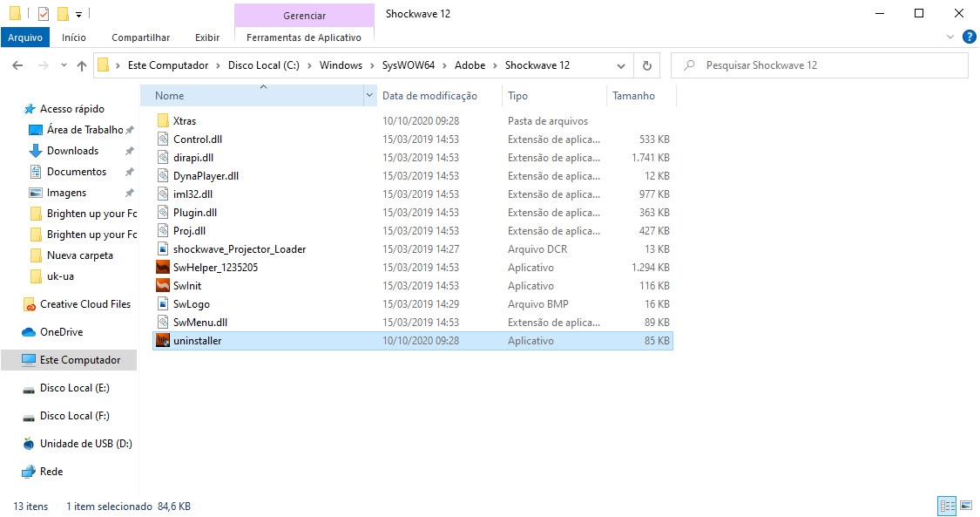Click the Gerenciar contextual tab

304,16
